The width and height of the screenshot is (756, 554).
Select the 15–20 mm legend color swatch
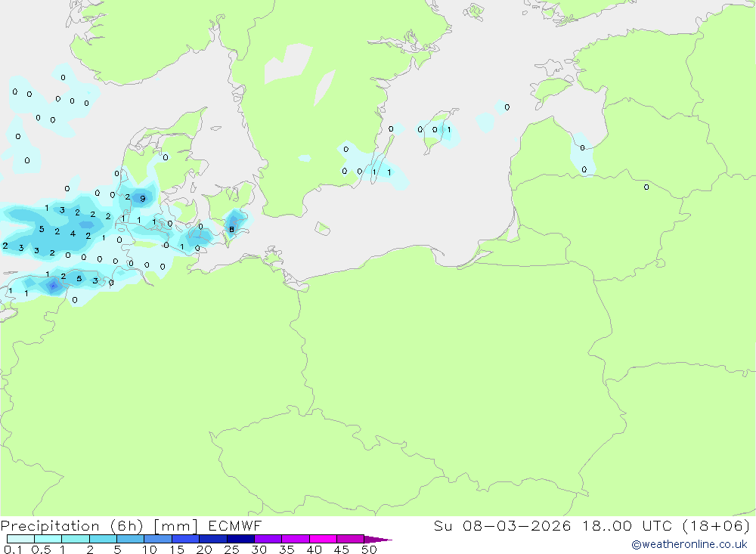186,539
